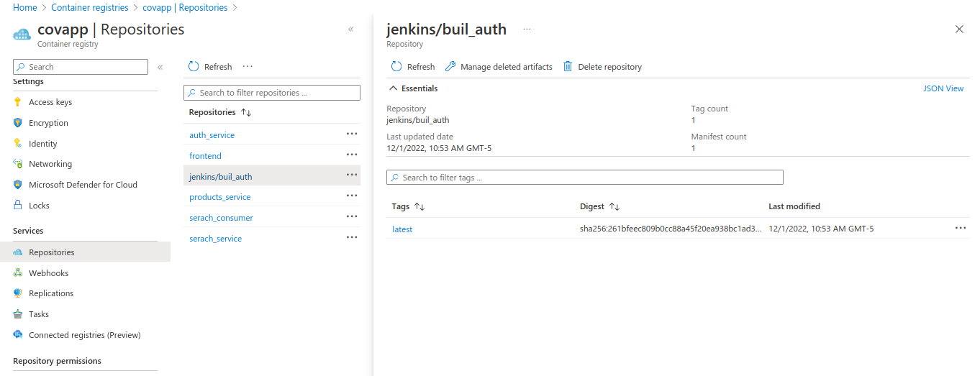Viewport: 980px width, 376px height.
Task: Click the Last modified column header
Action: point(794,206)
